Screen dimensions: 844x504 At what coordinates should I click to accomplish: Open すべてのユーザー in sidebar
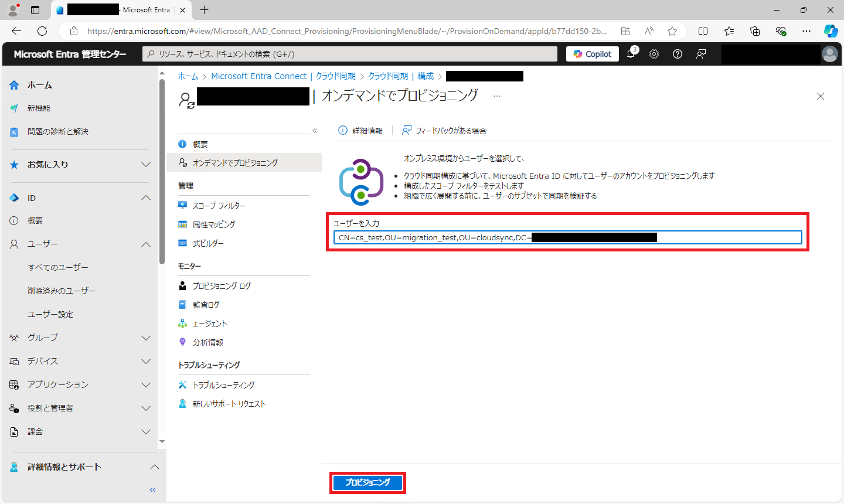58,267
